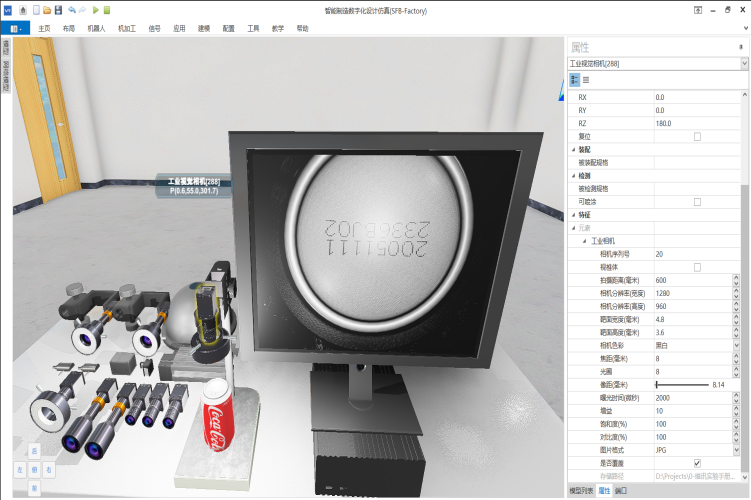Image resolution: width=751 pixels, height=500 pixels.
Task: Click 后 view navigation button
Action: 34,451
